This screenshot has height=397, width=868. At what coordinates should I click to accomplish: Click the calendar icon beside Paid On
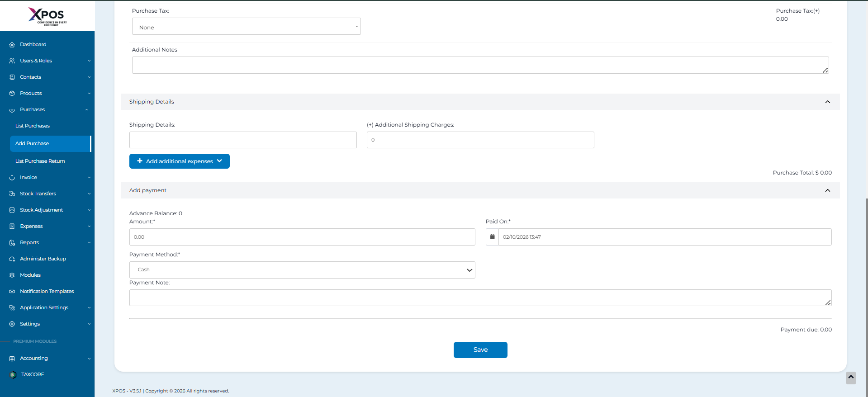(492, 237)
